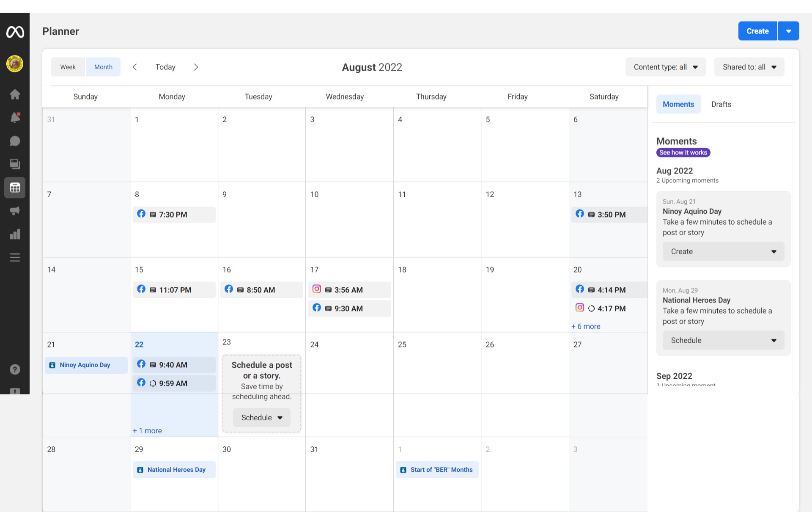Open the hamburger All tools menu

pos(15,257)
